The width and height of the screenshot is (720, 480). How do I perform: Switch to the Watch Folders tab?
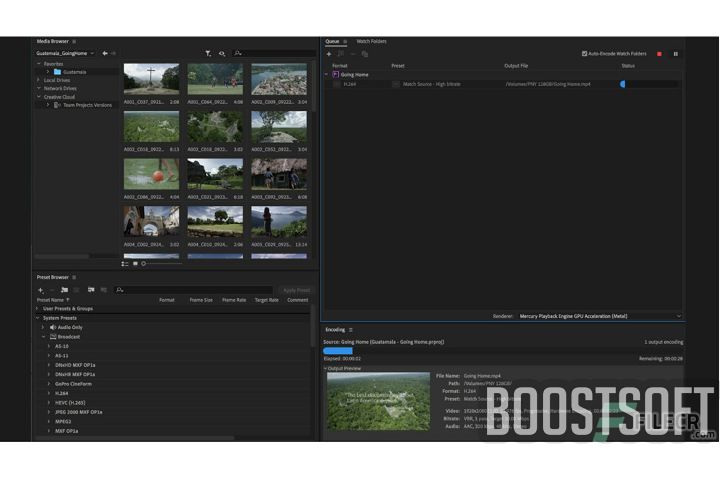click(371, 41)
